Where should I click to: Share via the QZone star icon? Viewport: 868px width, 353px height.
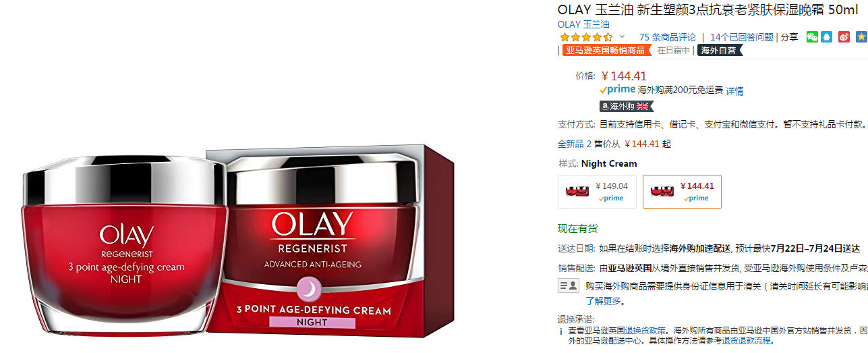[861, 37]
